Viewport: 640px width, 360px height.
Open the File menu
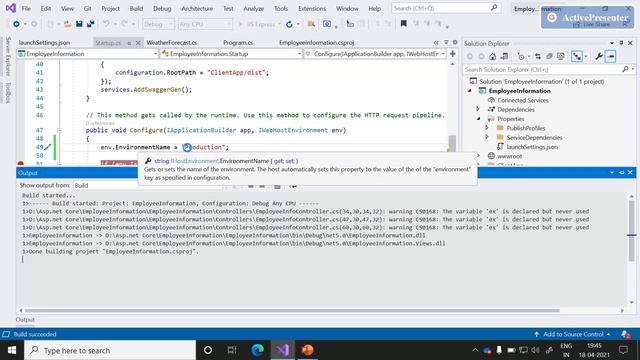(x=26, y=8)
